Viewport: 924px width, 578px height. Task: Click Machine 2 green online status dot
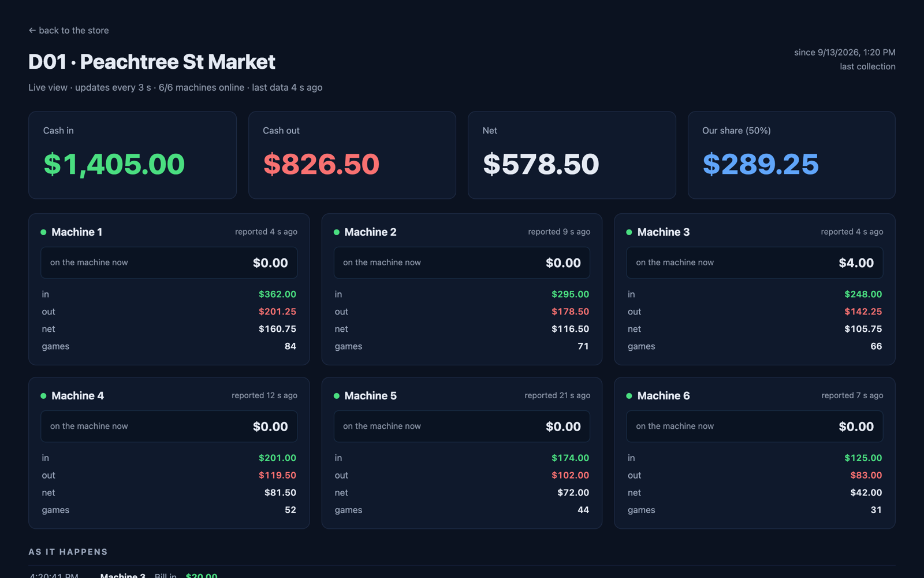click(337, 232)
